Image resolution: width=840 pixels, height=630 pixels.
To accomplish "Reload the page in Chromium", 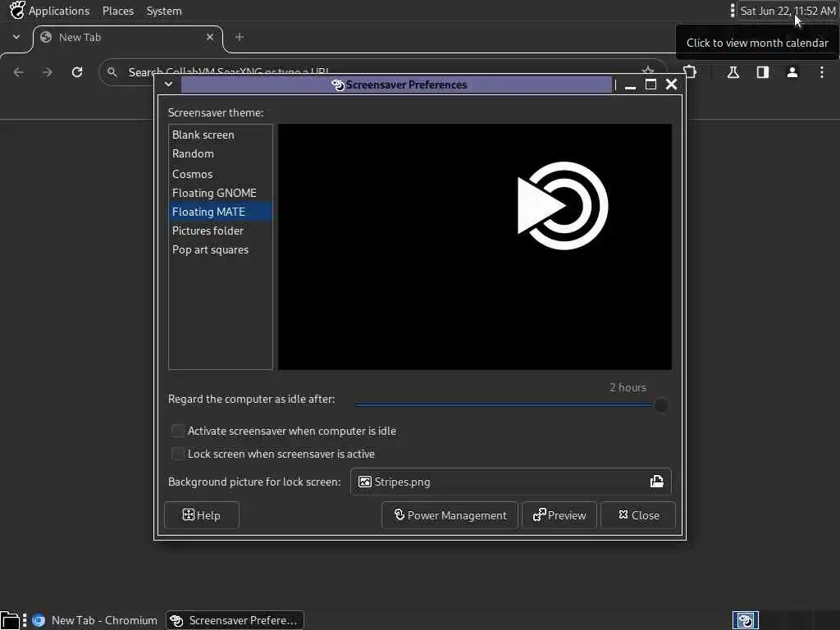I will point(77,72).
